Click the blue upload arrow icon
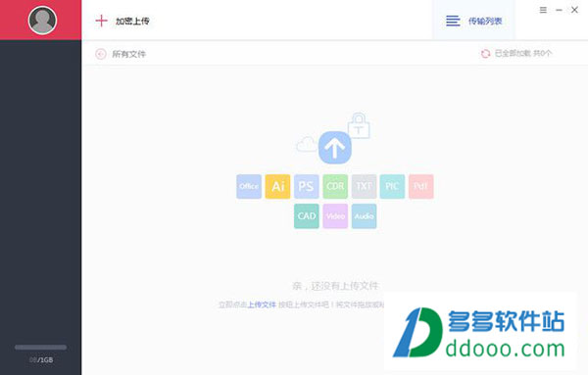588x375 pixels. tap(335, 148)
